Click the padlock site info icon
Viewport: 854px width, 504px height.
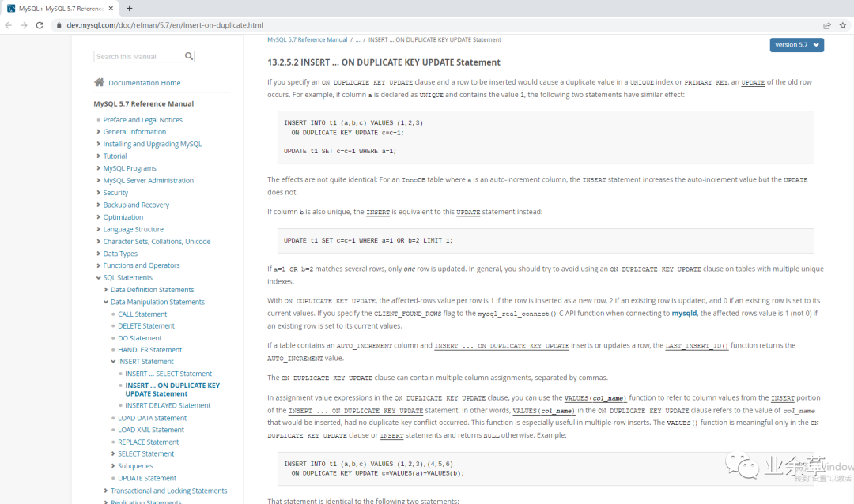(x=59, y=25)
